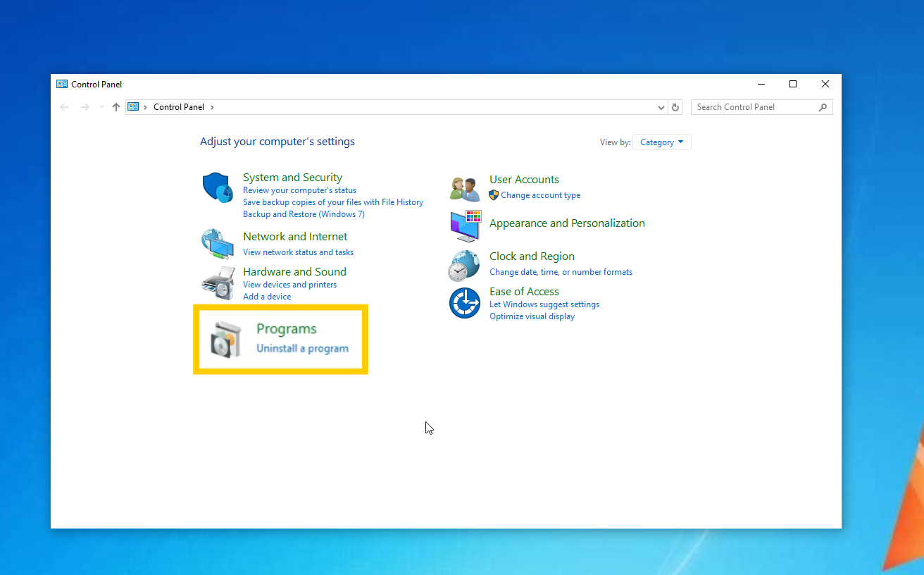The height and width of the screenshot is (575, 924).
Task: Open Appearance and Personalization category
Action: (567, 223)
